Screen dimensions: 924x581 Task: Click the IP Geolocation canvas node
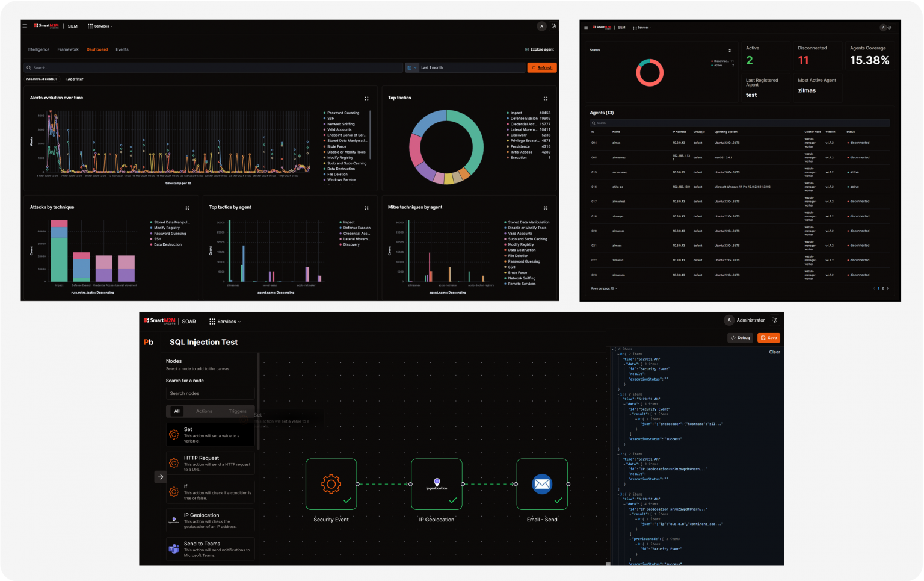[437, 484]
